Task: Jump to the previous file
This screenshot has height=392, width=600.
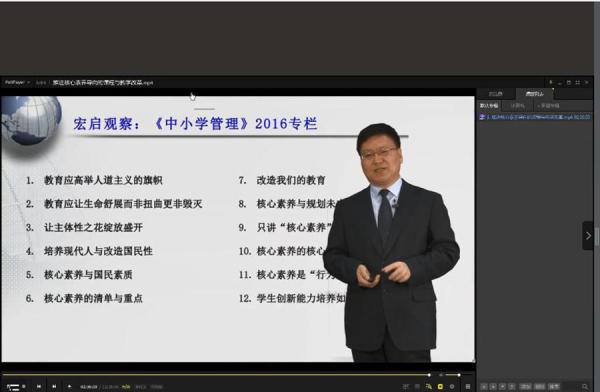Action: pyautogui.click(x=39, y=386)
